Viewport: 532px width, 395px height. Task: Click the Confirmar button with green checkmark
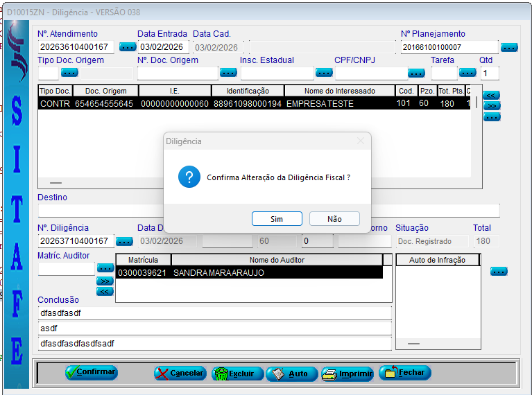(91, 373)
